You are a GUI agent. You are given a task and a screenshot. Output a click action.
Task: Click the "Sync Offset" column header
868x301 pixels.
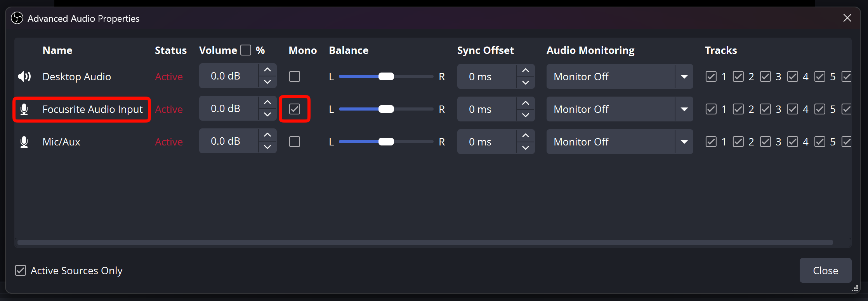[485, 50]
